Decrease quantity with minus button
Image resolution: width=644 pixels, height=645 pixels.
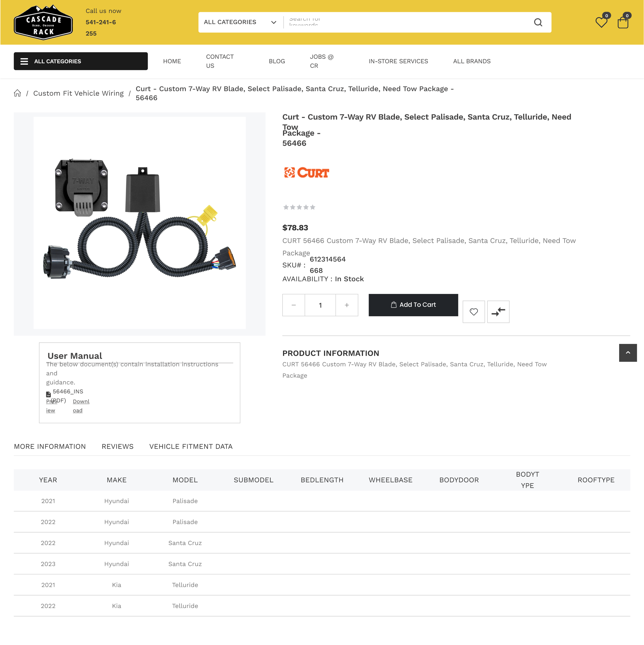pyautogui.click(x=293, y=305)
